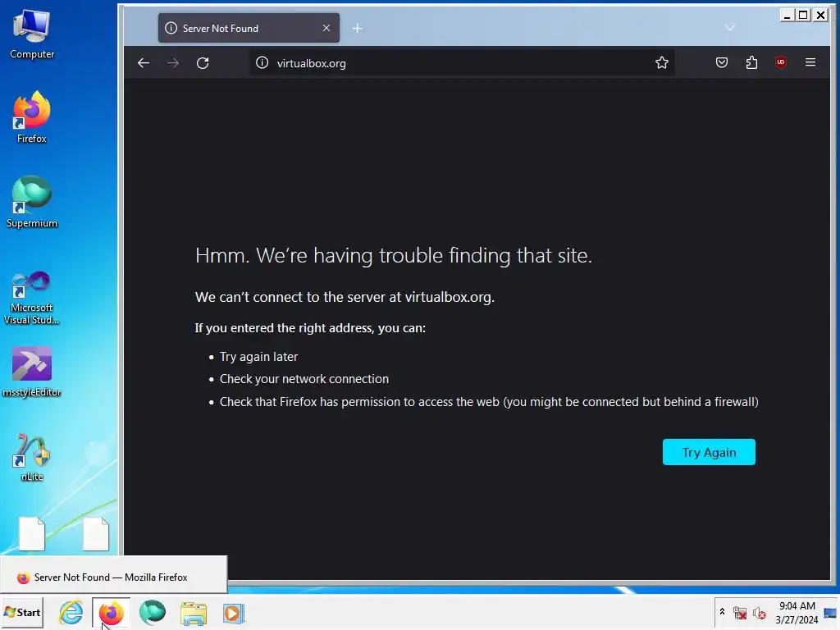The height and width of the screenshot is (630, 840).
Task: Reload the page with the refresh icon
Action: (203, 63)
